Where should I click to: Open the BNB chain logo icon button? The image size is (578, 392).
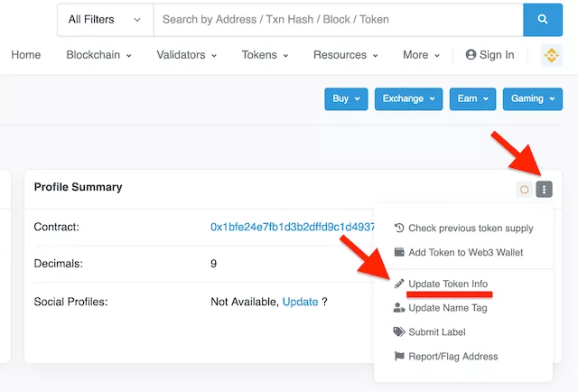552,55
